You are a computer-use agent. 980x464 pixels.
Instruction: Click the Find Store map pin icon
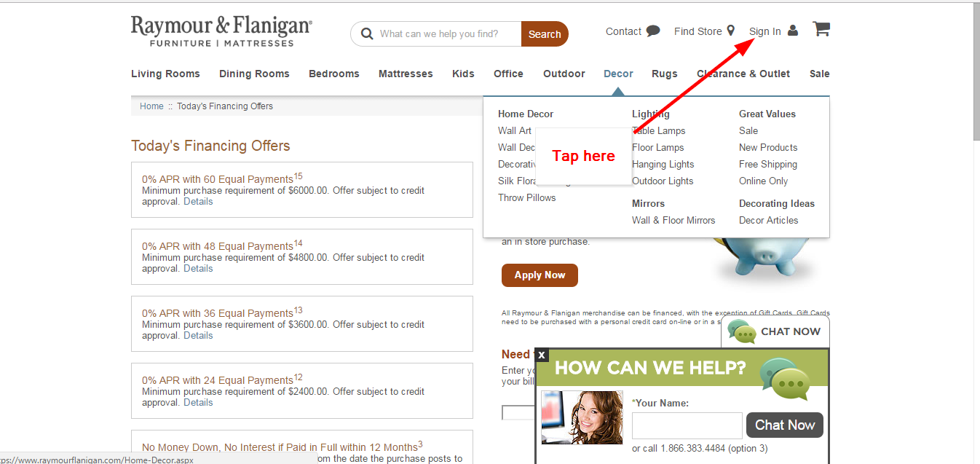click(x=731, y=31)
